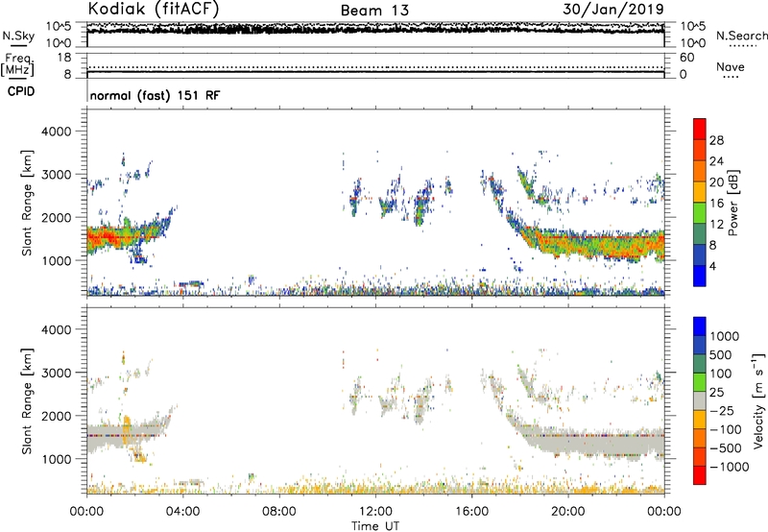Click the 2000 tick label of power panel
Viewport: 768px width, 532px height.
tap(57, 217)
